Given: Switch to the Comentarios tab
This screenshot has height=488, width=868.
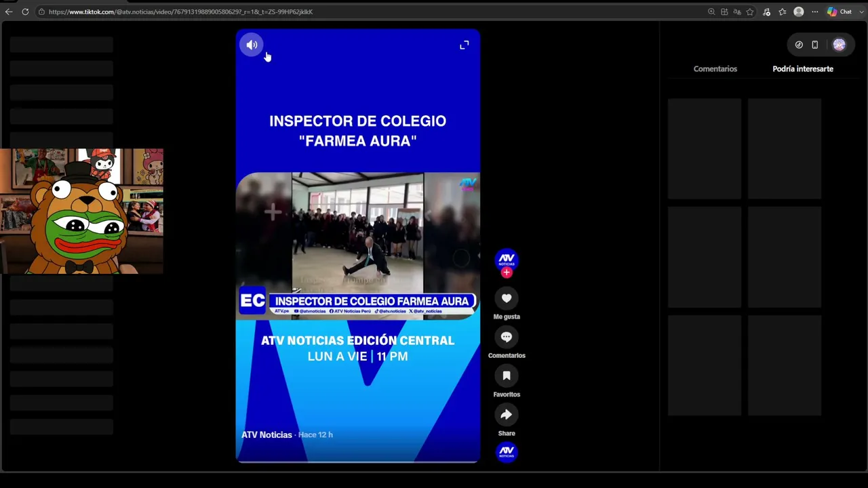Looking at the screenshot, I should point(715,69).
